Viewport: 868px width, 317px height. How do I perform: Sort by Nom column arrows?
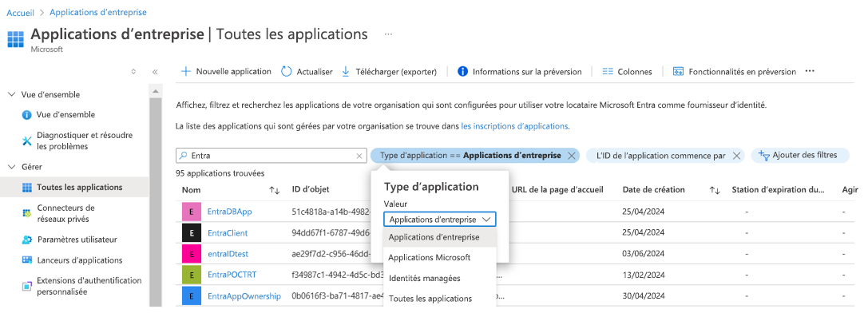[x=275, y=190]
